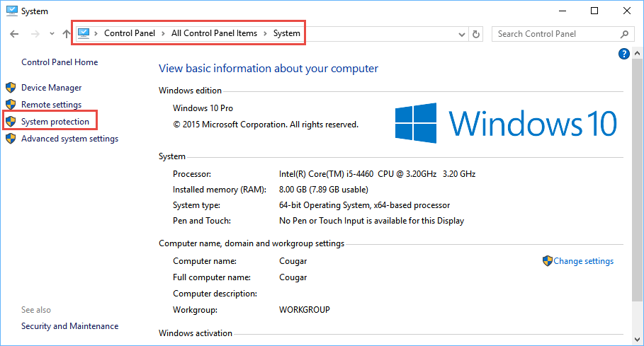Click shield icon beside Advanced system settings
The width and height of the screenshot is (644, 346).
click(11, 139)
